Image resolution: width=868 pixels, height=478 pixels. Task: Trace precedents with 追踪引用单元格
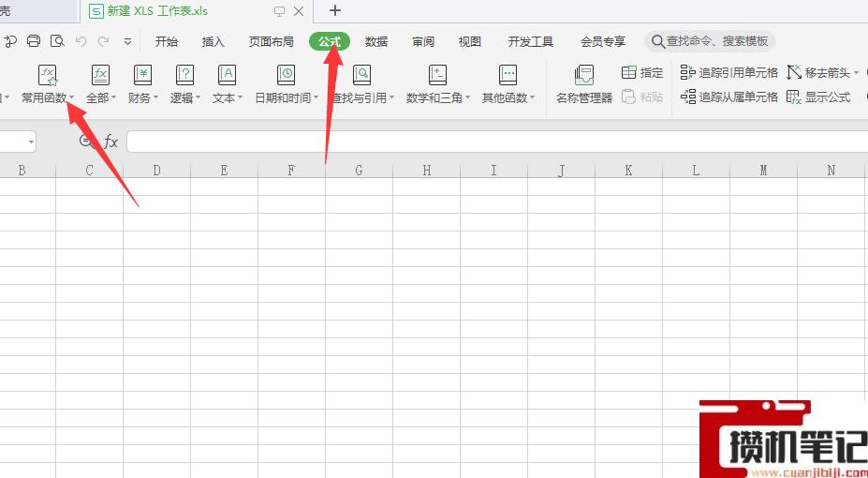point(729,72)
